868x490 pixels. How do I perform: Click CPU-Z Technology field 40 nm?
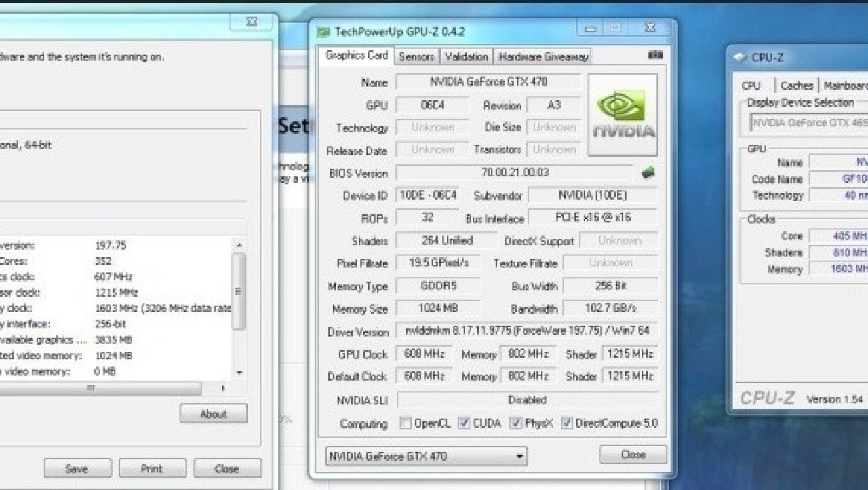click(839, 195)
